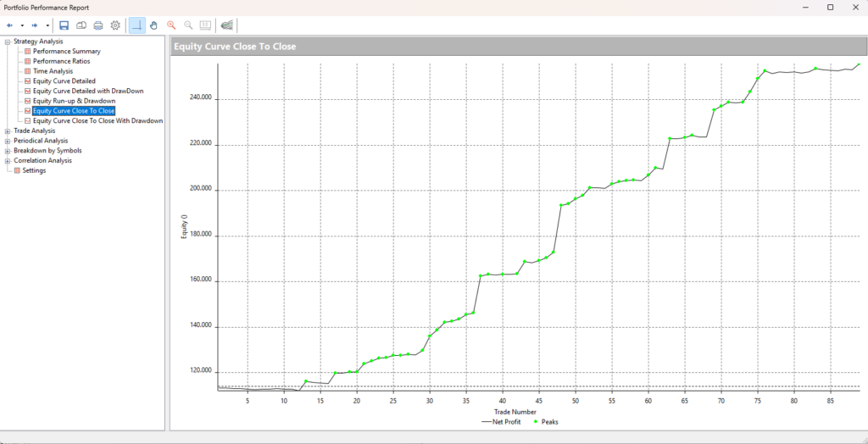Click the red zoom in magnifier

[x=171, y=25]
